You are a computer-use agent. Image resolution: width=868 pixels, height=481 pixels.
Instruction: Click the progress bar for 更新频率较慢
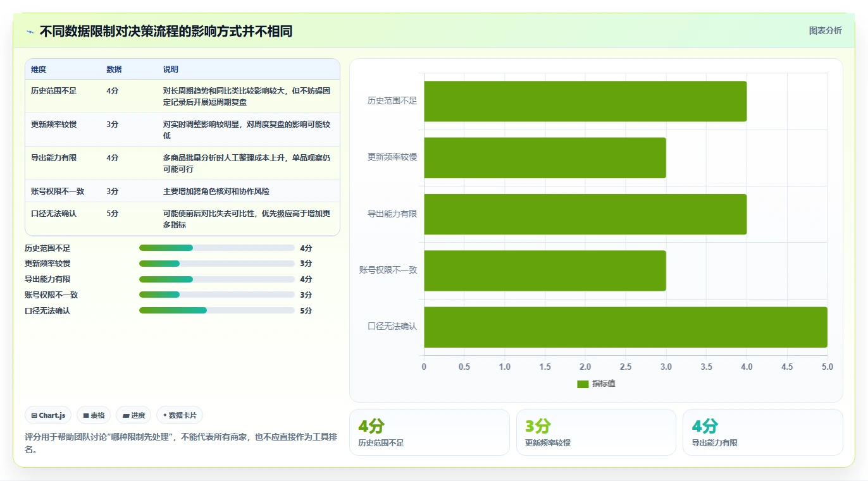tap(217, 264)
